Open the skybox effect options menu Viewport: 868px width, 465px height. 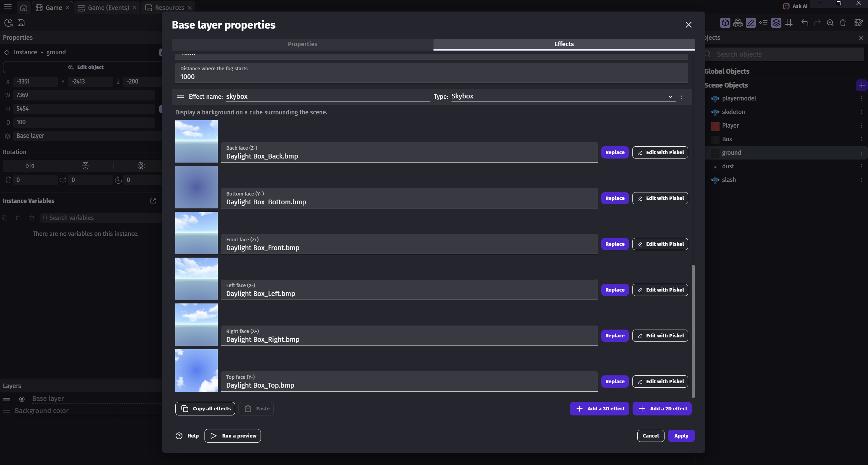point(682,96)
